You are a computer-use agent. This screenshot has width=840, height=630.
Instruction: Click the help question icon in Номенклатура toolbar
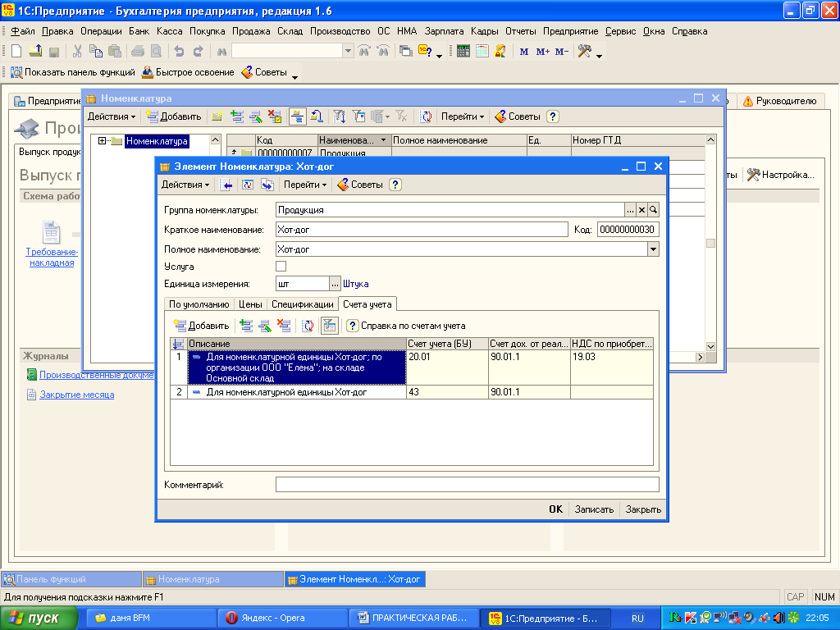[x=554, y=116]
